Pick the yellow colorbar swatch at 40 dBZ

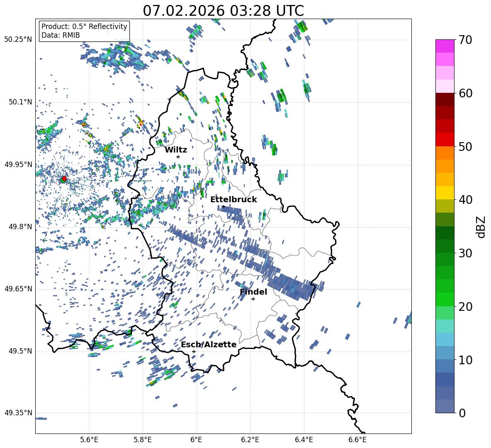(x=445, y=193)
